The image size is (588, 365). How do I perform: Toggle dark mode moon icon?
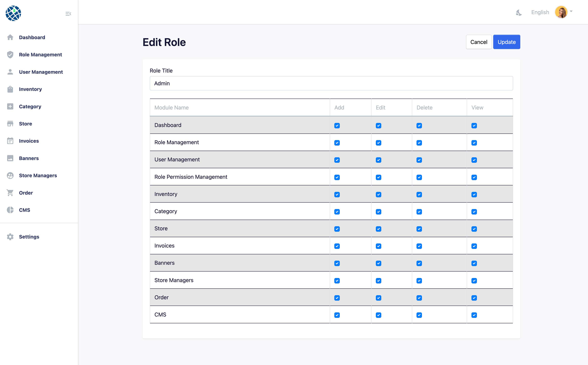click(x=519, y=12)
